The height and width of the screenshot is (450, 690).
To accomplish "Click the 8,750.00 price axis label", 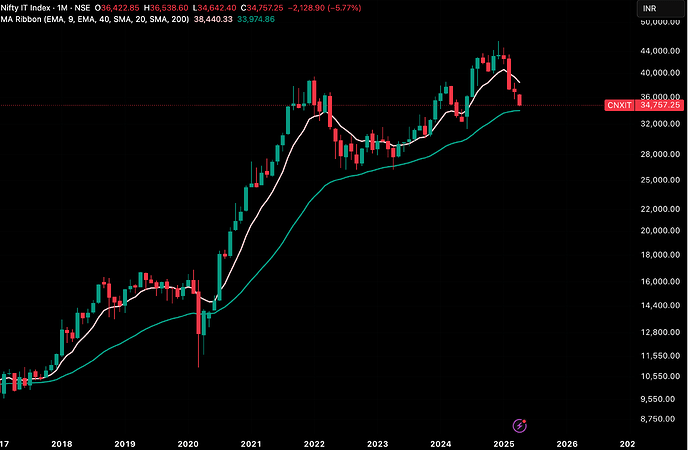I will [x=657, y=419].
